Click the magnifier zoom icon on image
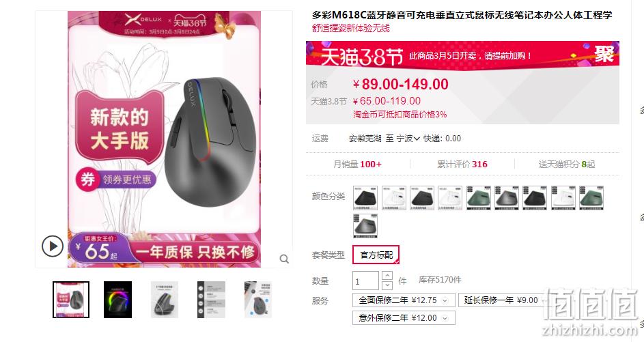 tap(284, 259)
